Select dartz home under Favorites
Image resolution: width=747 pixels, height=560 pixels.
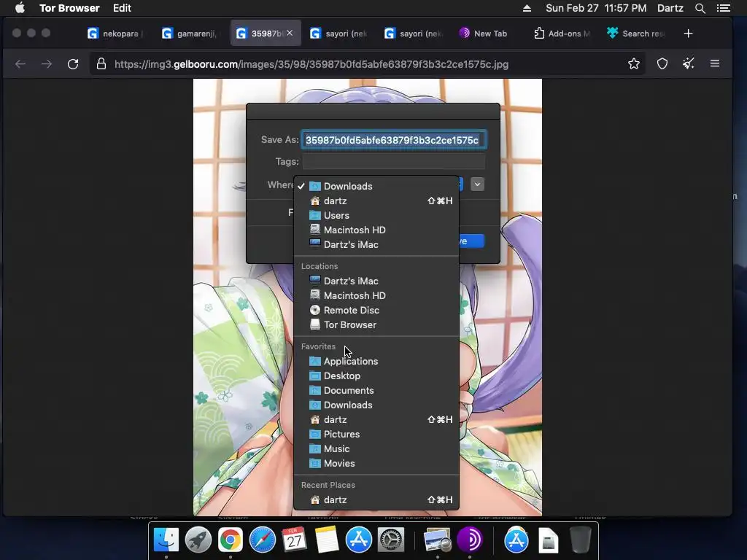tap(376, 419)
